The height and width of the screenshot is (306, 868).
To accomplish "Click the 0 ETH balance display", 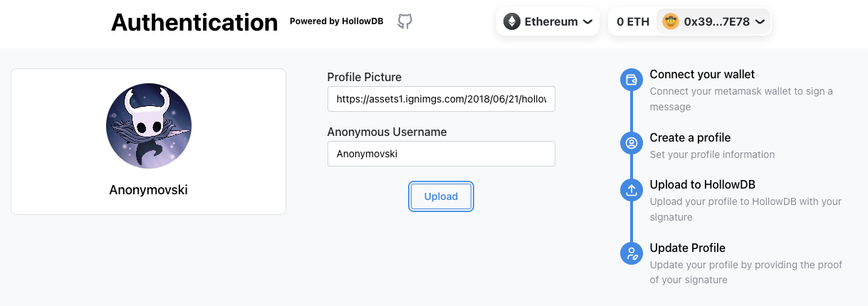I will [633, 22].
